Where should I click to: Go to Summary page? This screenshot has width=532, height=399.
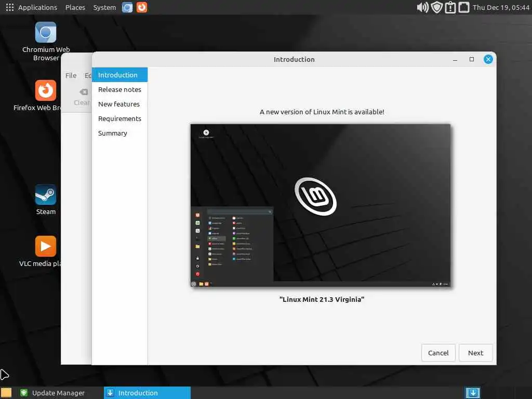(120, 134)
